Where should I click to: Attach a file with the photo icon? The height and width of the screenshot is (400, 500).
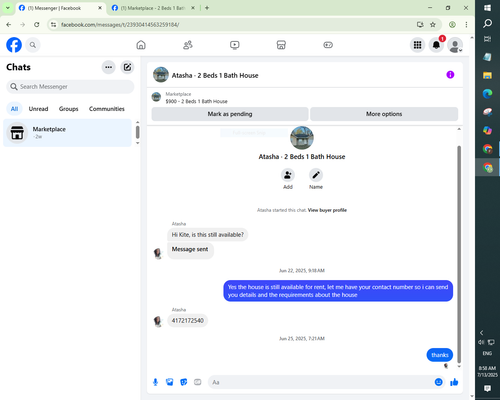pos(170,382)
